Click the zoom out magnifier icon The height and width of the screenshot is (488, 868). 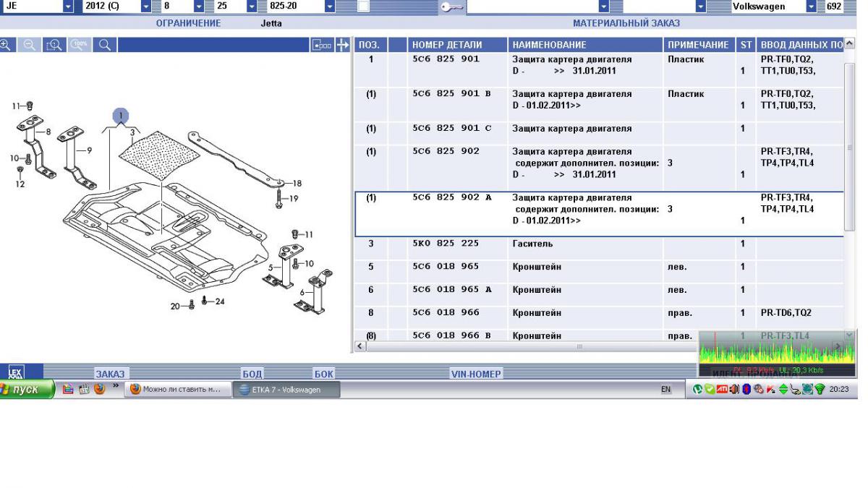point(29,45)
